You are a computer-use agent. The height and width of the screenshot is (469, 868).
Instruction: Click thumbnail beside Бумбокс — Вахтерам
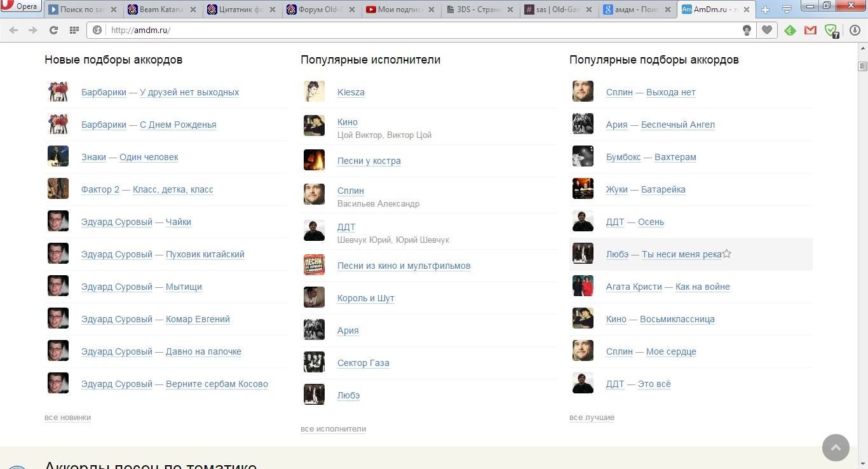tap(583, 156)
